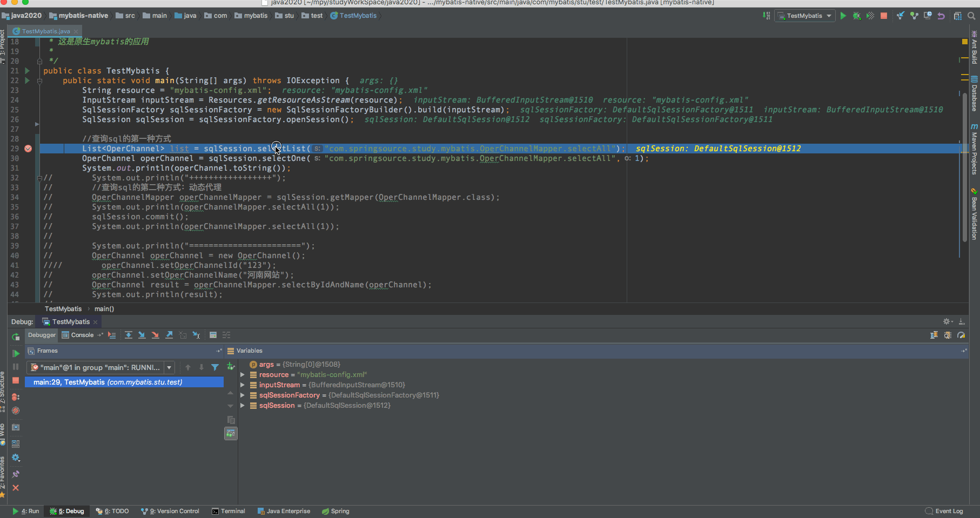Image resolution: width=980 pixels, height=518 pixels.
Task: Toggle the frames filter funnel icon
Action: click(x=215, y=367)
